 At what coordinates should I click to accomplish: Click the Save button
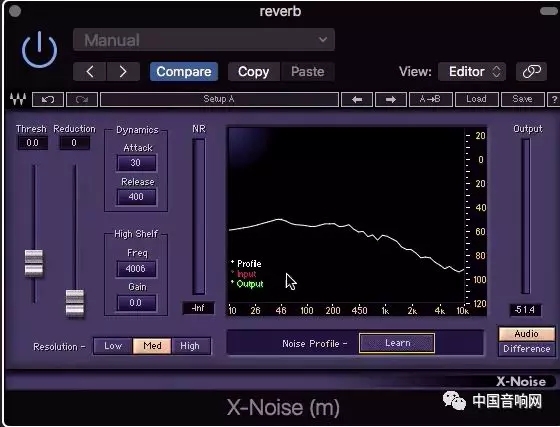coord(522,99)
